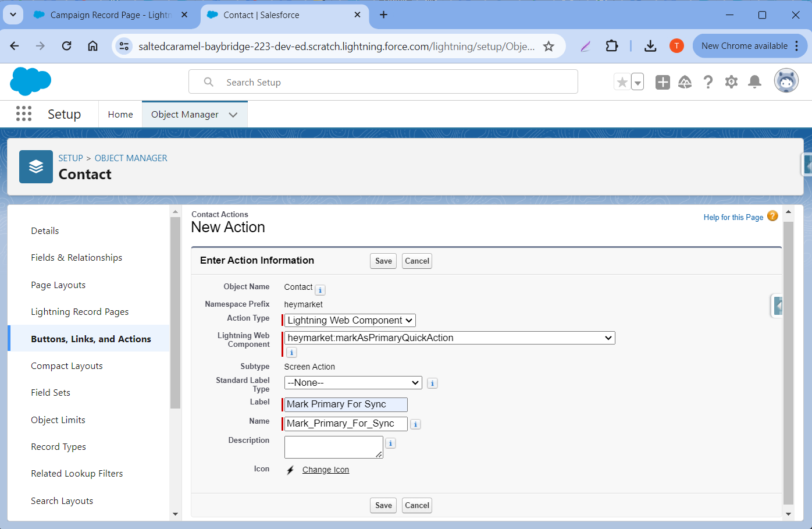Switch to Campaign Record Page tab
812x529 pixels.
111,15
